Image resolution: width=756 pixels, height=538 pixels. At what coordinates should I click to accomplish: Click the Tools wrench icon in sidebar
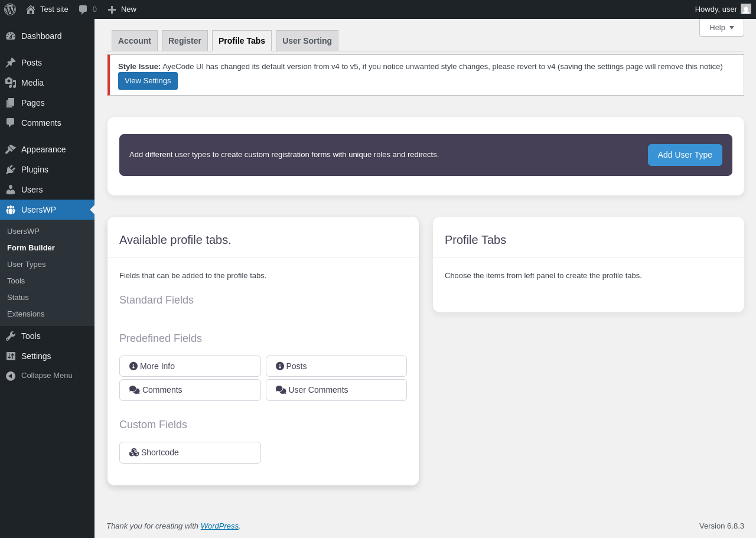coord(11,336)
